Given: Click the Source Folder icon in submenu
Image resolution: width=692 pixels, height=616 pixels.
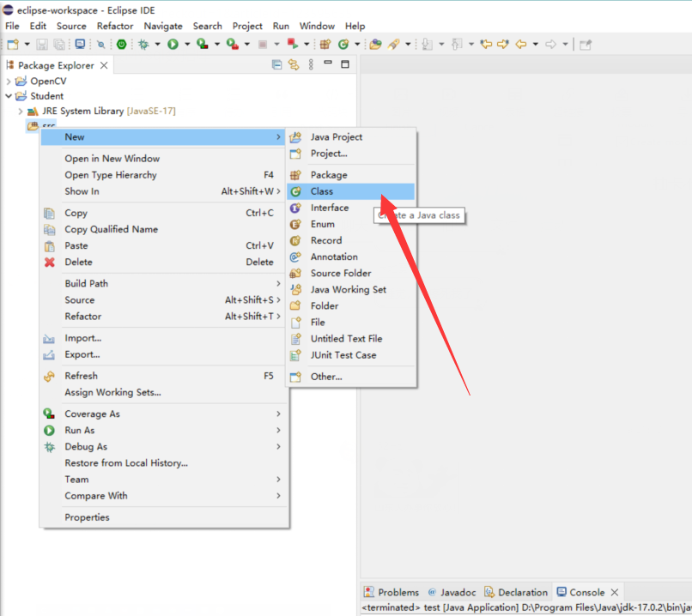Looking at the screenshot, I should 295,274.
